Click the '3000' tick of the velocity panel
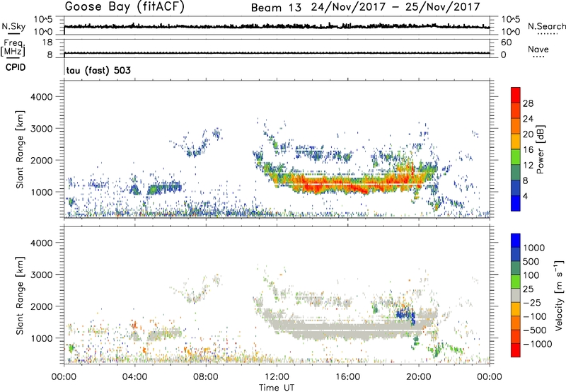Image resolution: width=566 pixels, height=392 pixels. 41,275
